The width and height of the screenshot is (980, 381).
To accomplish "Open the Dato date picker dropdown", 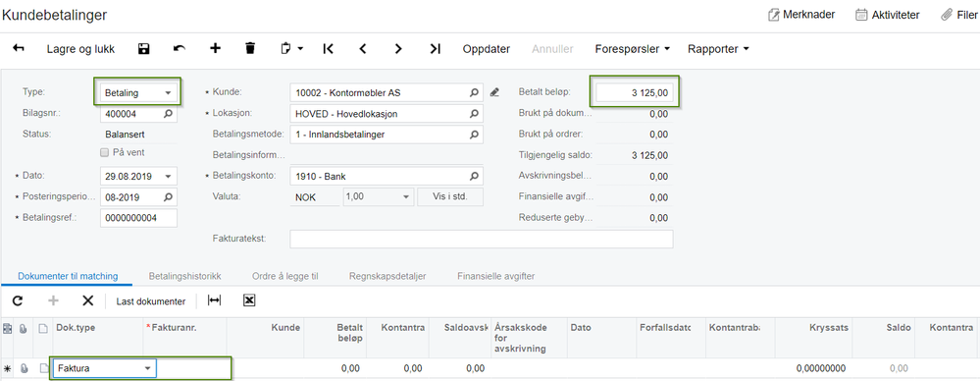I will click(x=169, y=176).
